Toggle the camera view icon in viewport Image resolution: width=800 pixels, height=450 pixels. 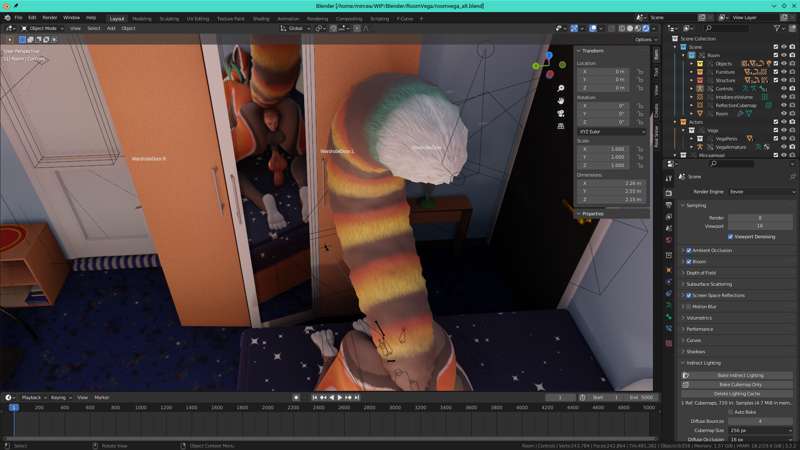tap(562, 113)
